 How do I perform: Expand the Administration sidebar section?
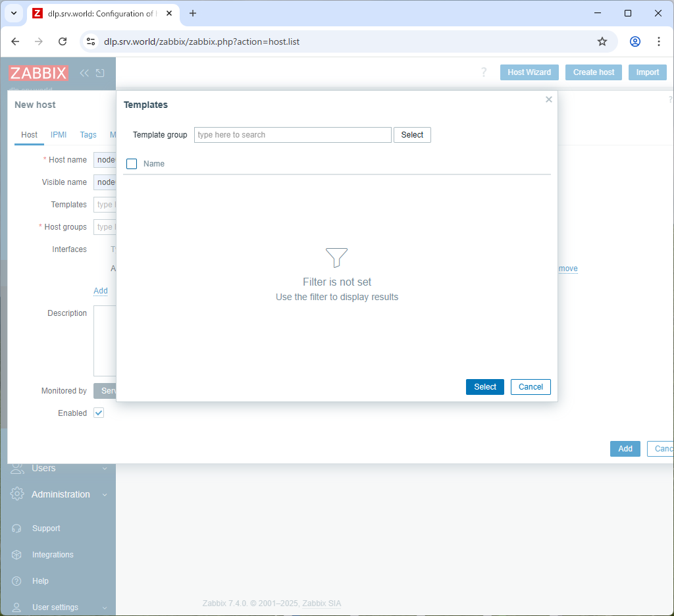coord(61,494)
